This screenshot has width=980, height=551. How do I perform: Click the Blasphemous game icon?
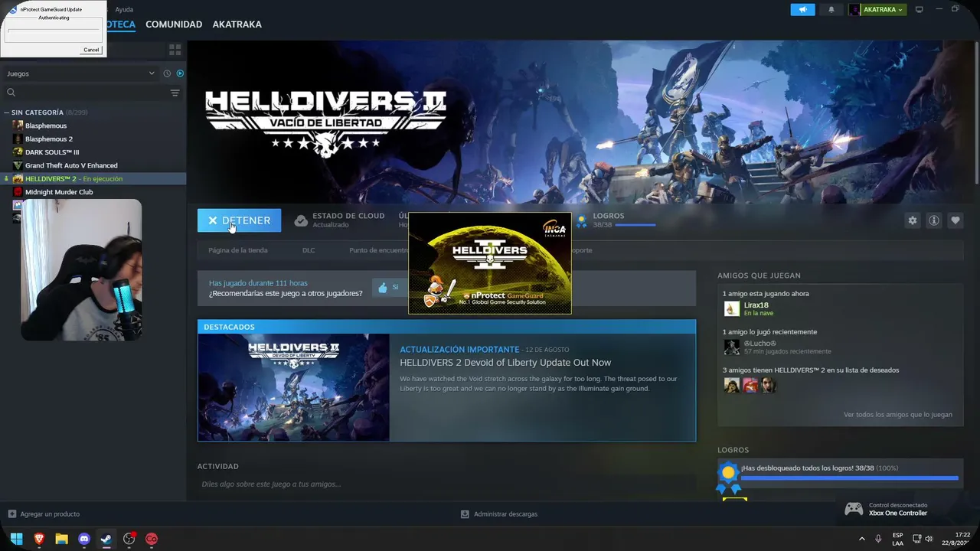(x=18, y=126)
